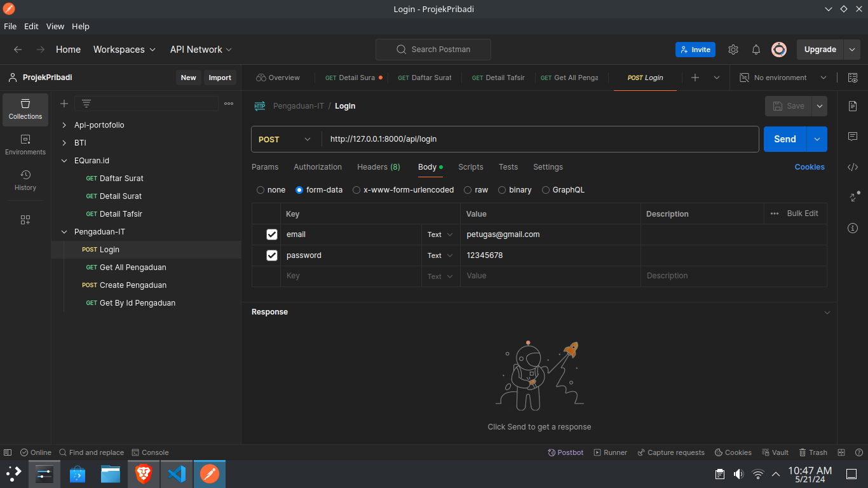868x488 pixels.
Task: Uncheck the password form-data row
Action: 272,255
